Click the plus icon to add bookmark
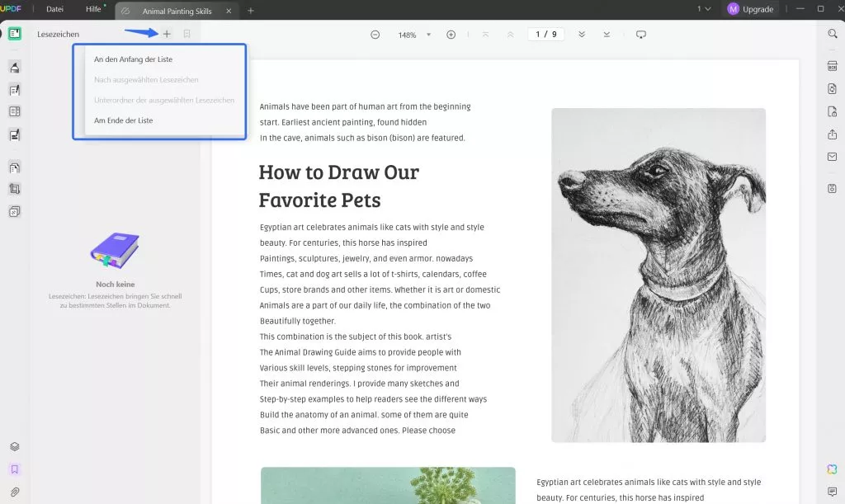 tap(167, 34)
